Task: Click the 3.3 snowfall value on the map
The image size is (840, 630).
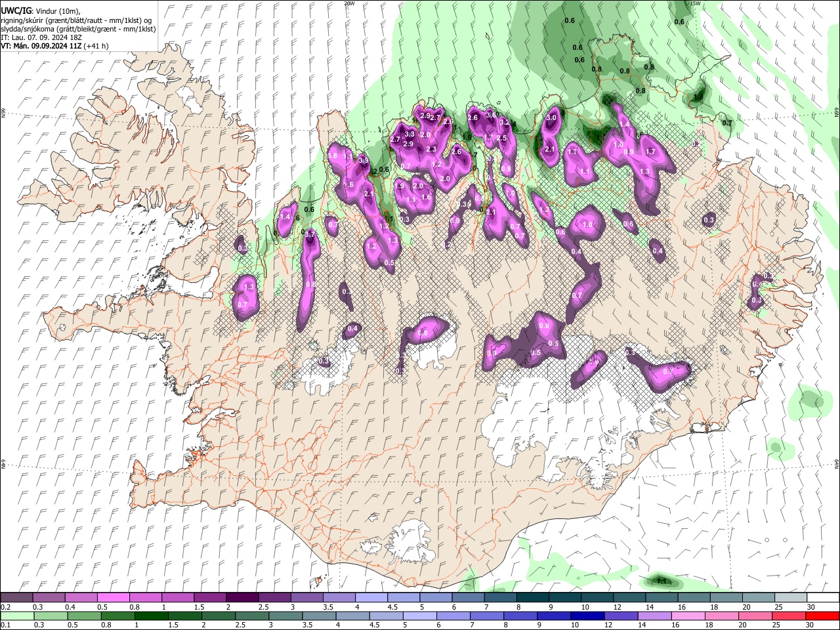Action: coord(409,135)
